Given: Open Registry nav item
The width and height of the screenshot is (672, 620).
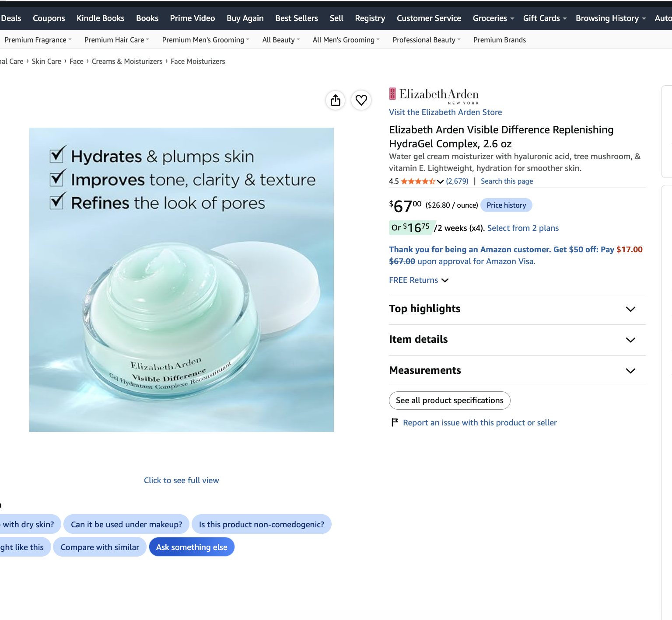Looking at the screenshot, I should [x=370, y=18].
